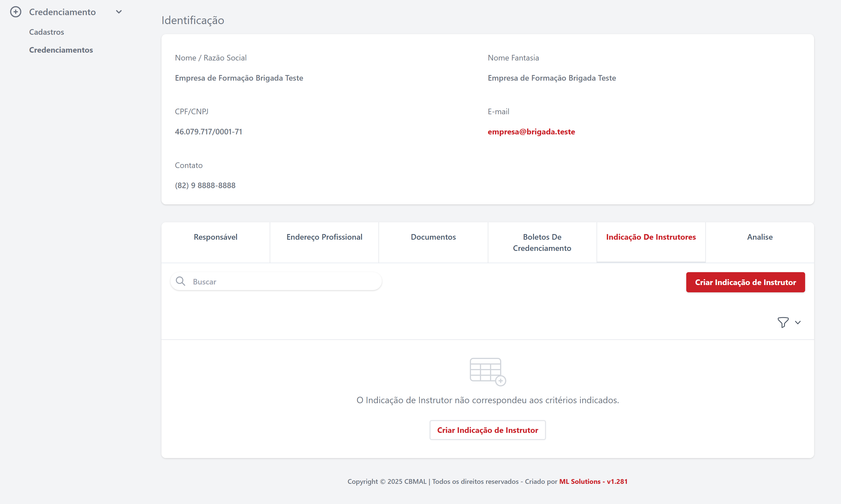This screenshot has height=504, width=841.
Task: Switch to the Endereço Profissional tab
Action: [x=324, y=237]
